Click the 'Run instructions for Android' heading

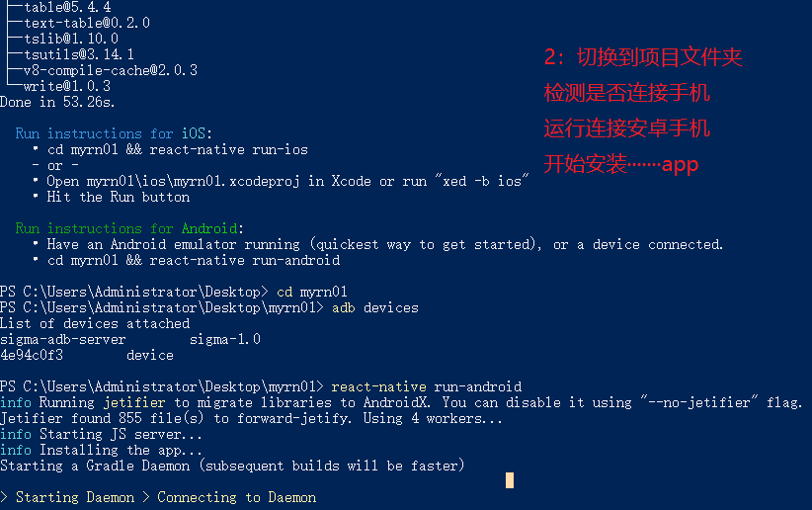[x=129, y=228]
